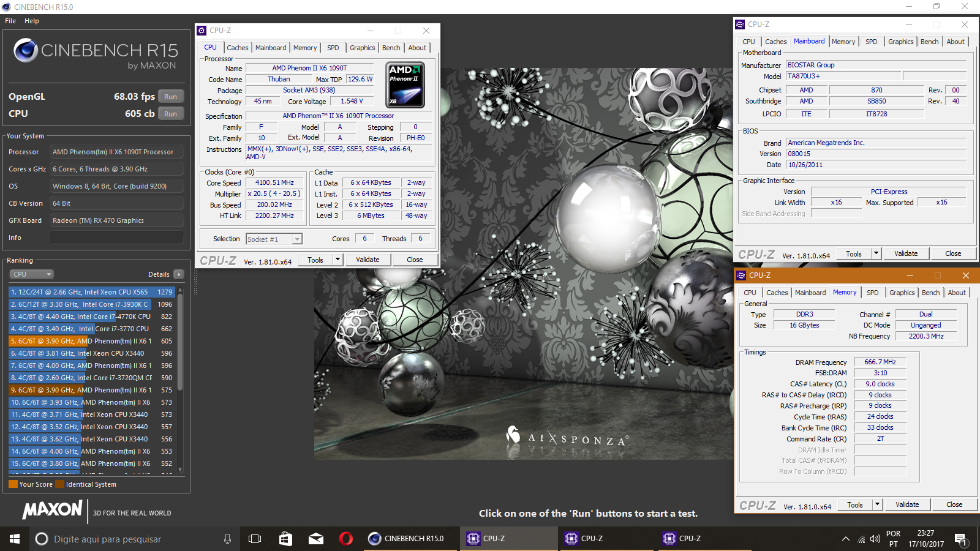
Task: Open the volume control in system tray
Action: tap(875, 539)
